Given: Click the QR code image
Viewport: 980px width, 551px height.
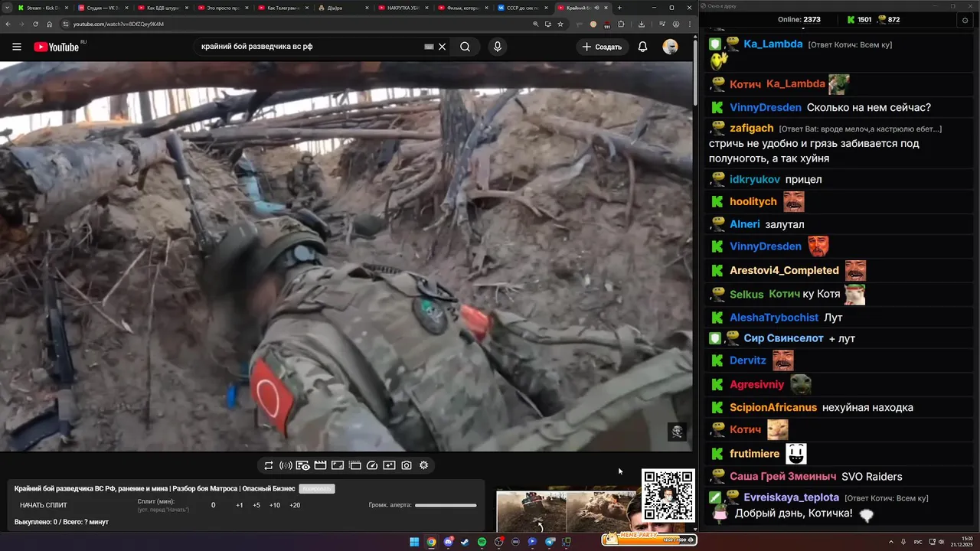Looking at the screenshot, I should click(x=668, y=495).
